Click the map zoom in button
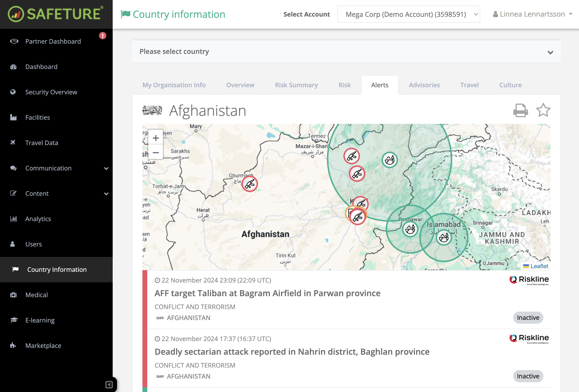This screenshot has height=392, width=579. pos(156,138)
